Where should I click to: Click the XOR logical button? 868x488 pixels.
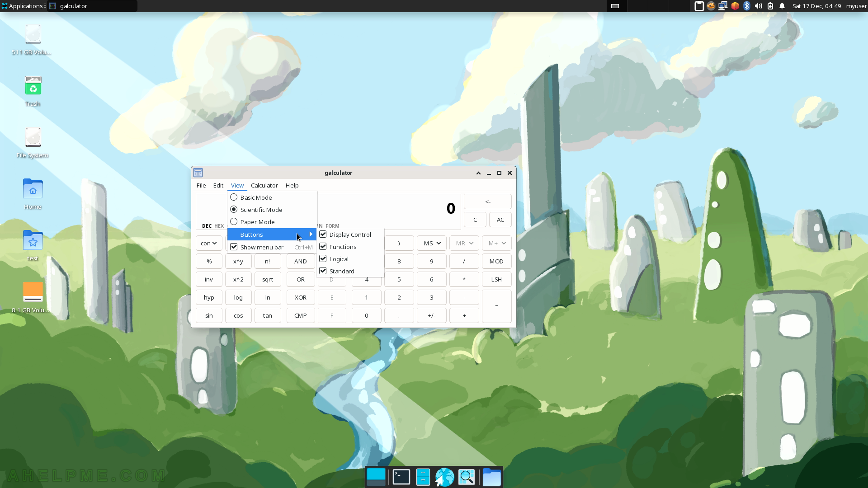(x=301, y=297)
